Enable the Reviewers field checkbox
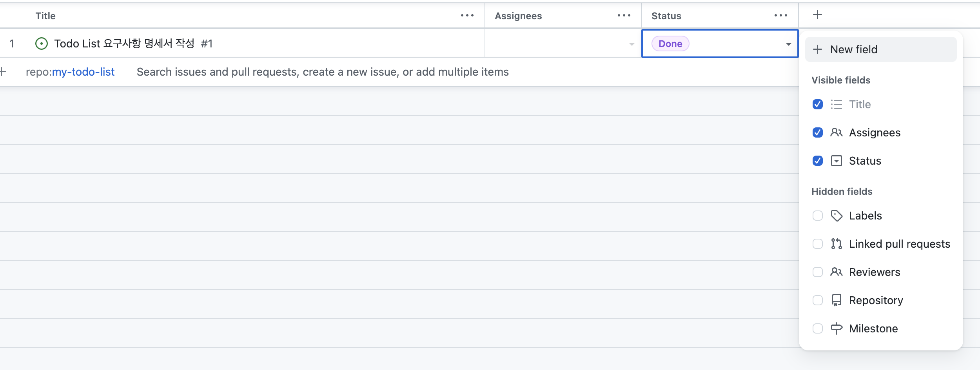This screenshot has width=980, height=370. (818, 272)
